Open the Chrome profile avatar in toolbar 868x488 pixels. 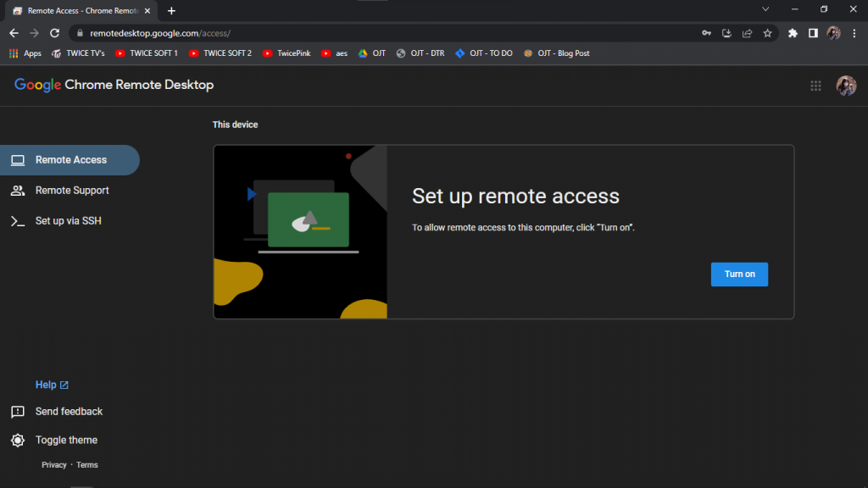pos(834,33)
